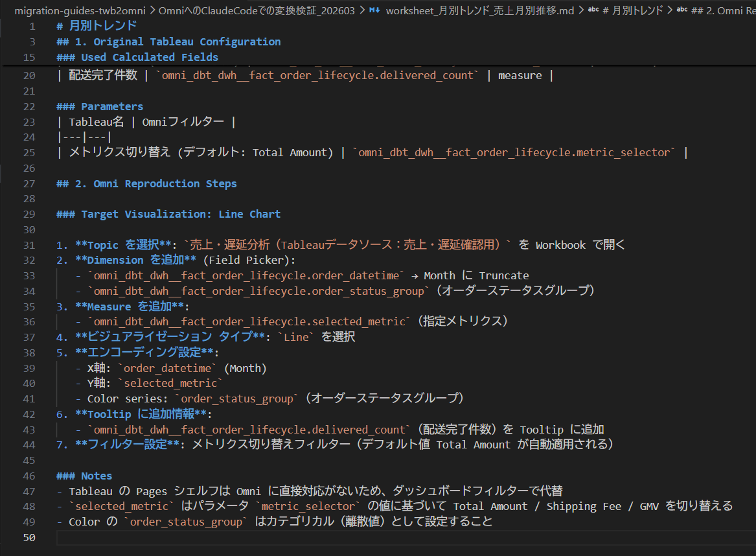756x556 pixels.
Task: Click the 'order_status_group' field path on line 34
Action: (x=258, y=291)
